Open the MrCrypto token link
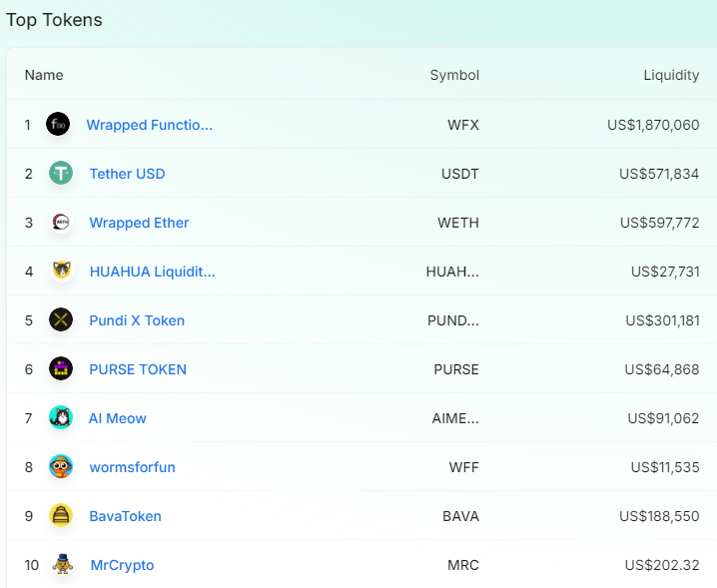Image resolution: width=717 pixels, height=588 pixels. 123,565
